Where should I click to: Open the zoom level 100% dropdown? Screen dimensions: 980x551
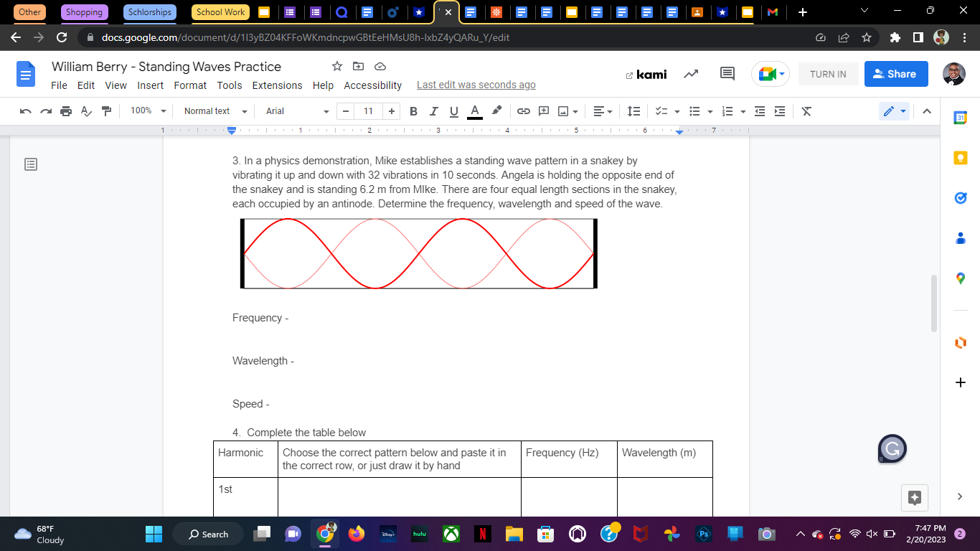tap(148, 111)
